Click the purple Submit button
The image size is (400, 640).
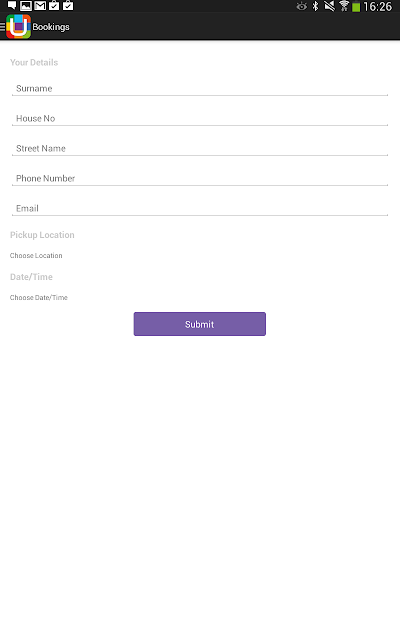(x=200, y=324)
